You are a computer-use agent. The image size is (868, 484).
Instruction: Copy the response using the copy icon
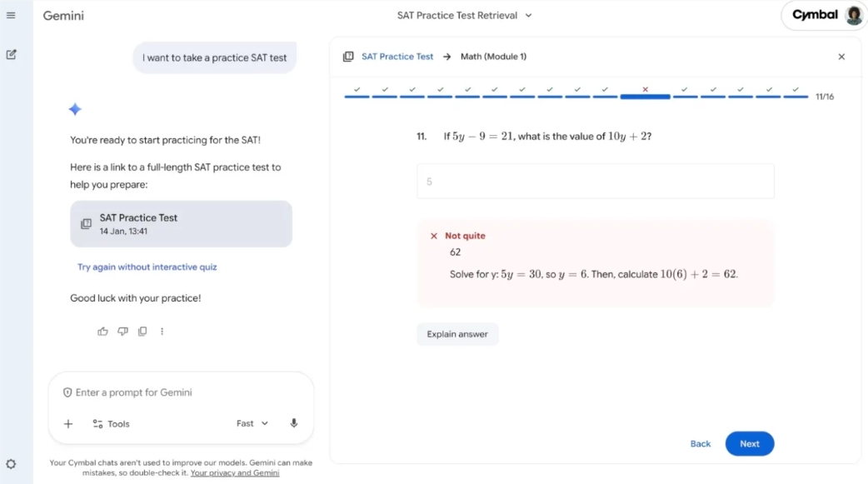pyautogui.click(x=142, y=331)
